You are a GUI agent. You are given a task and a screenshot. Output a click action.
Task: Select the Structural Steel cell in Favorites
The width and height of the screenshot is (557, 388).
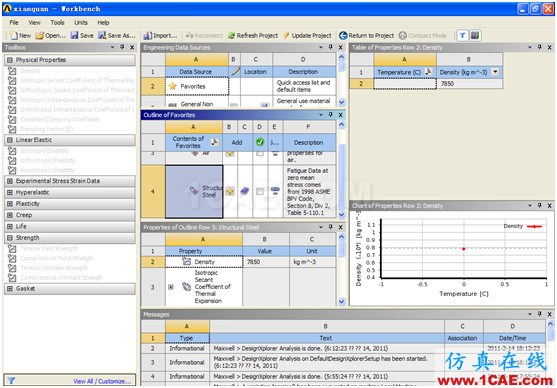tap(194, 192)
